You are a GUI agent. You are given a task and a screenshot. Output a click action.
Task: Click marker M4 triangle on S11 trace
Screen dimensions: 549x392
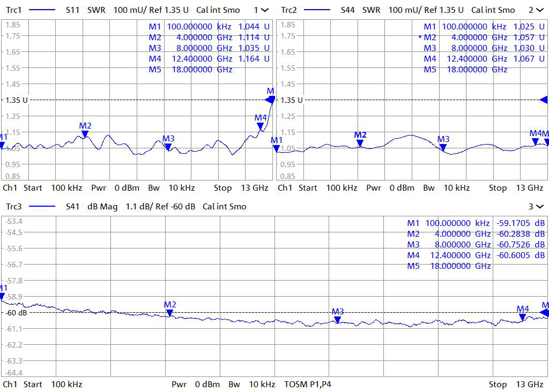[261, 126]
